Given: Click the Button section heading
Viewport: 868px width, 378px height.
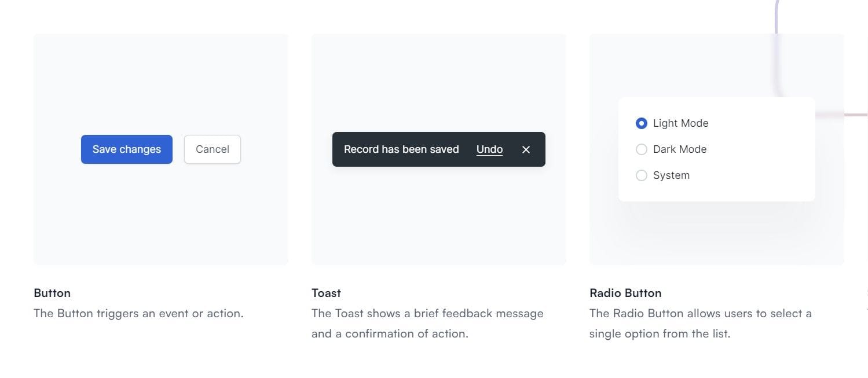Looking at the screenshot, I should pyautogui.click(x=52, y=293).
